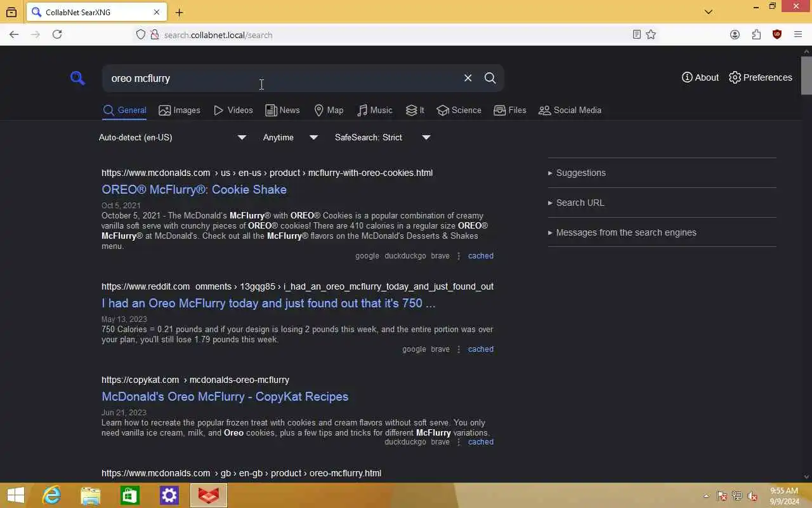The height and width of the screenshot is (508, 812).
Task: Switch to the It tab
Action: click(415, 110)
